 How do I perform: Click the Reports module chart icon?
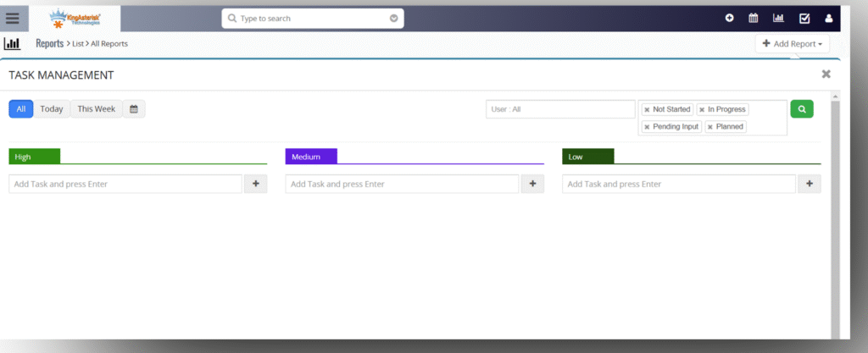click(x=12, y=44)
